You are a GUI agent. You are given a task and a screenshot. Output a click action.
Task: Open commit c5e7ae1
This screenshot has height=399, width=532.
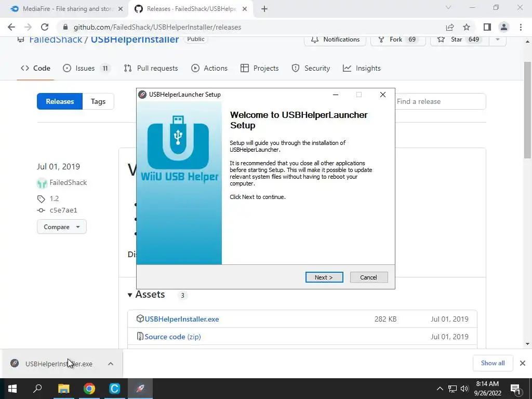point(63,210)
